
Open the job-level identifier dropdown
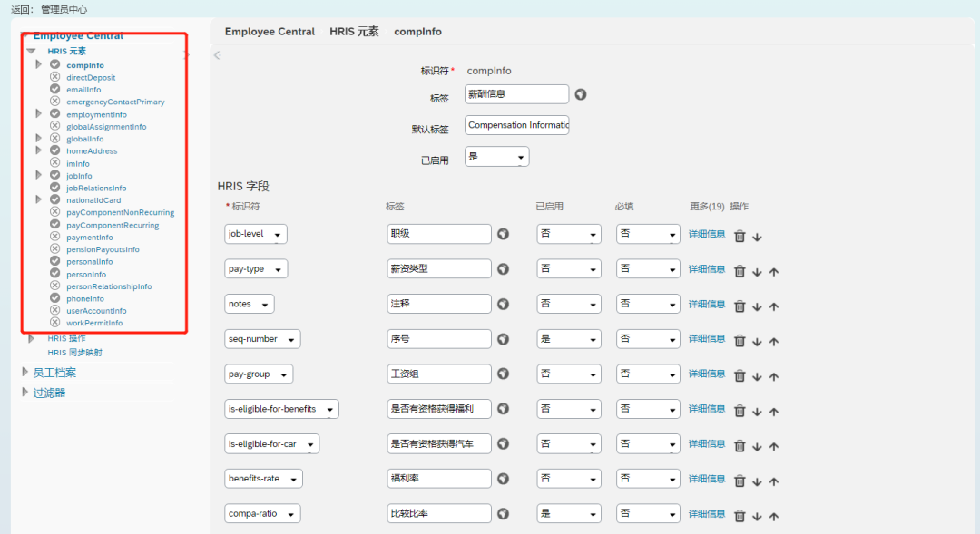(256, 234)
